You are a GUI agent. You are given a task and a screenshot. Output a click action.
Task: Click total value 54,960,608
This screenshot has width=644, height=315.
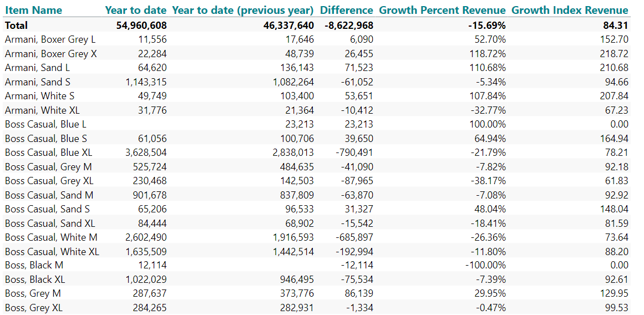(141, 26)
